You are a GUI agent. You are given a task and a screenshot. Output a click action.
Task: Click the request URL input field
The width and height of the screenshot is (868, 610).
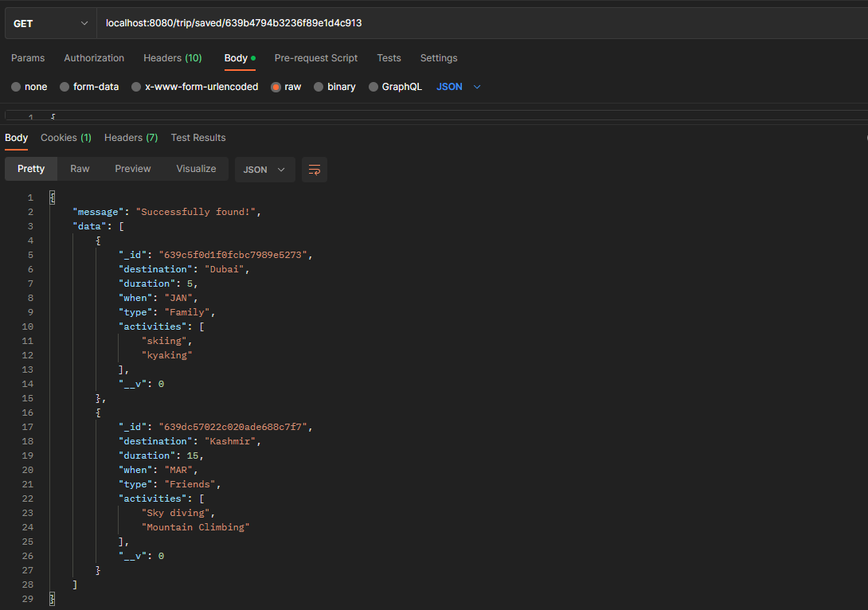click(x=482, y=23)
